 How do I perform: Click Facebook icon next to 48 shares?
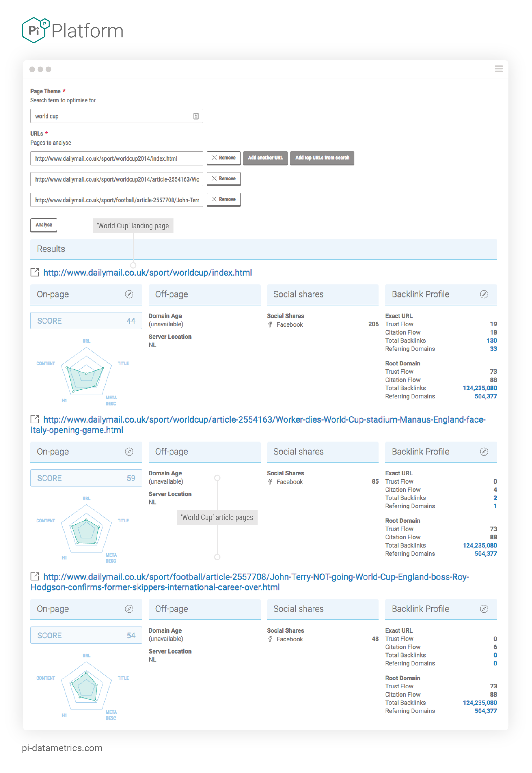270,639
